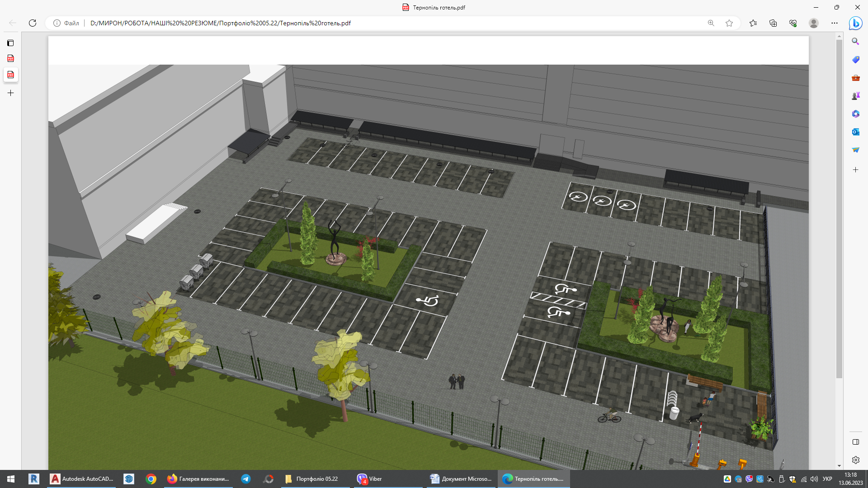This screenshot has width=868, height=488.
Task: Open a new tab with plus button
Action: coord(10,93)
